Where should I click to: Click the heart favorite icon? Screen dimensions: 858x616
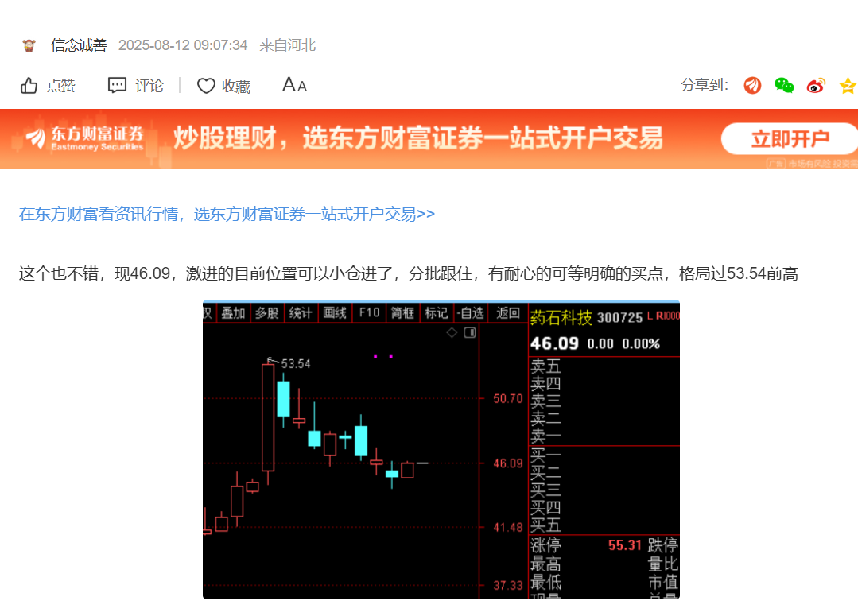click(206, 86)
